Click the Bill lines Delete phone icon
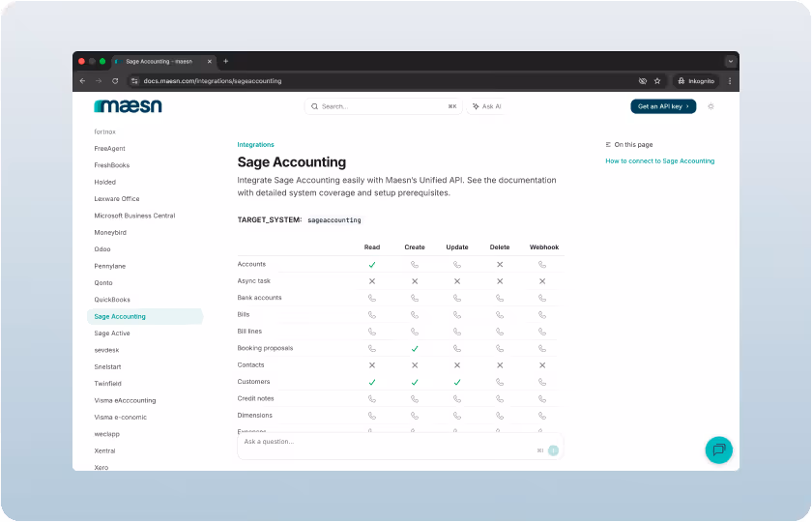The image size is (812, 522). click(500, 332)
